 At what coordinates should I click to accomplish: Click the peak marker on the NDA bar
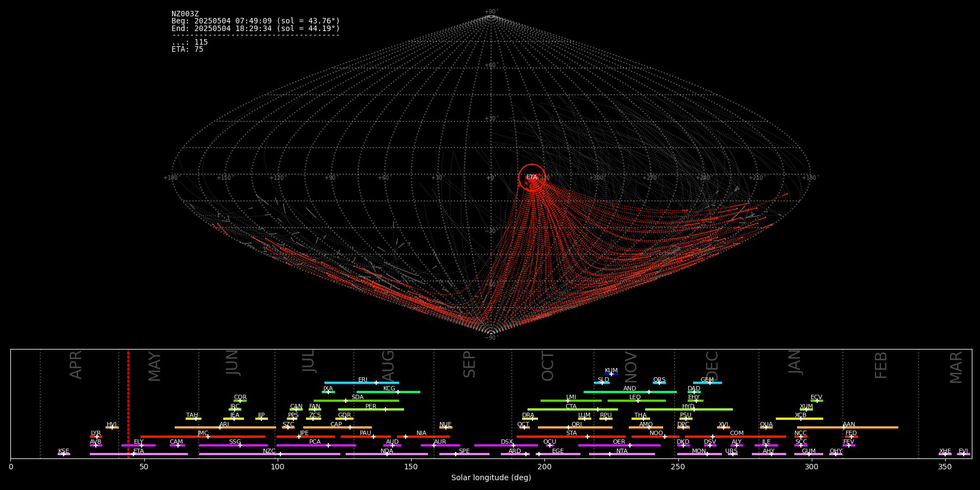[387, 454]
